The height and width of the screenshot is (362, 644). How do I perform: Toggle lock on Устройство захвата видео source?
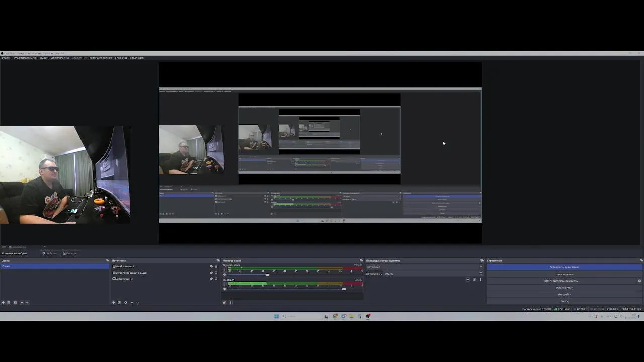pyautogui.click(x=216, y=273)
